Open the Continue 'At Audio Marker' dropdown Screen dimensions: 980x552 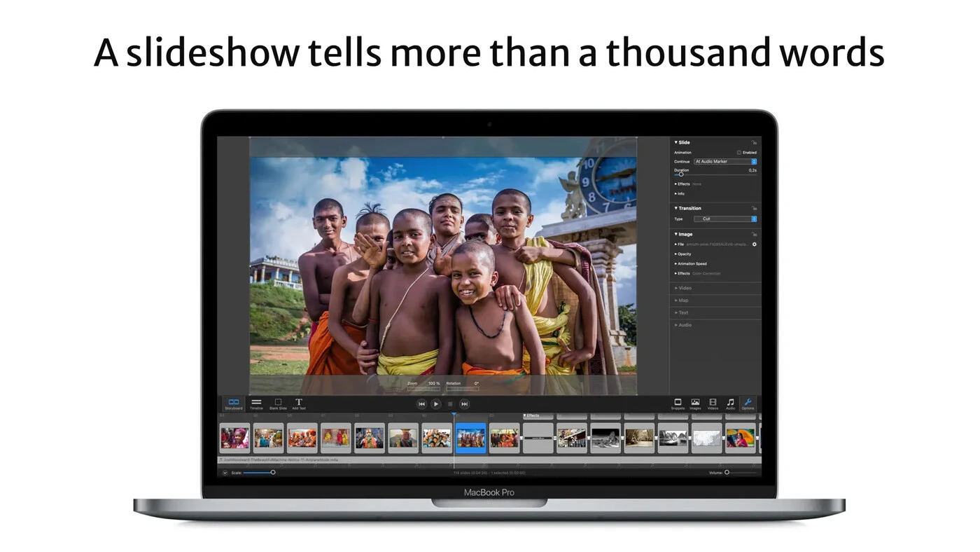tap(725, 161)
